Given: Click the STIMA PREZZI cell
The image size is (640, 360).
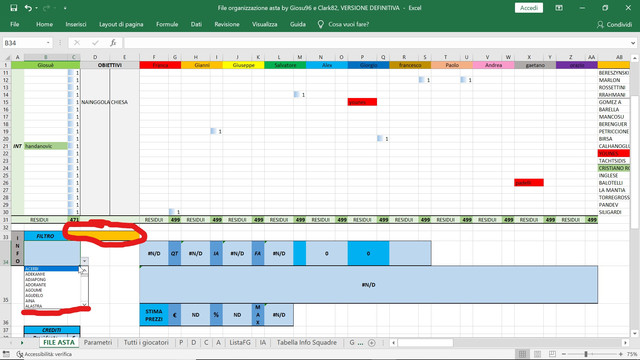Looking at the screenshot, I should tap(154, 315).
